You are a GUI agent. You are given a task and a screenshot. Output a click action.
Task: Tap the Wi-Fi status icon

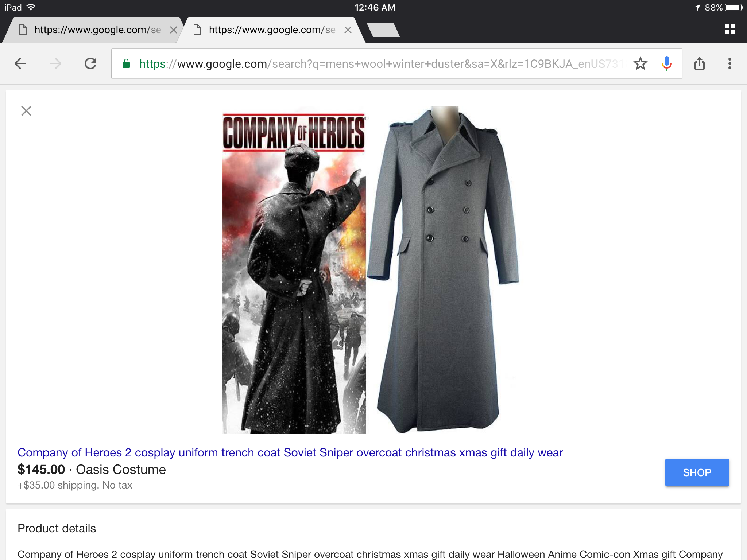tap(31, 7)
